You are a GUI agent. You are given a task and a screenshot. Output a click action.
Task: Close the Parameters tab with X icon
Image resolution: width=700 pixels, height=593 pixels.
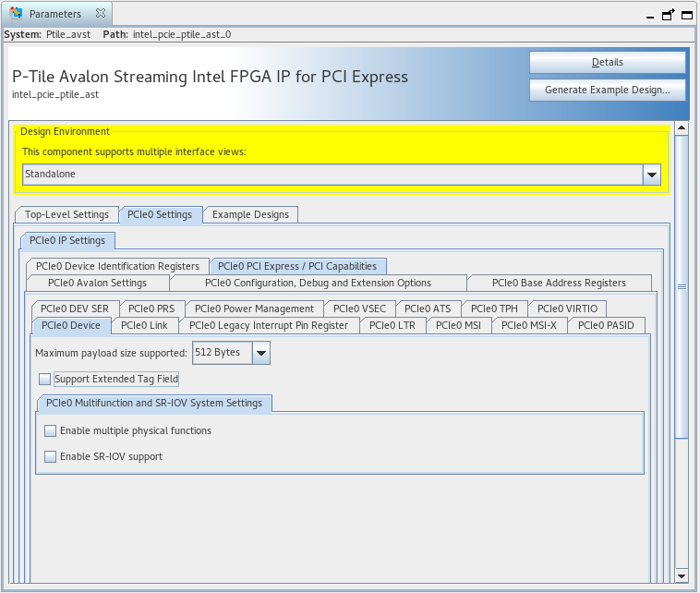click(101, 14)
